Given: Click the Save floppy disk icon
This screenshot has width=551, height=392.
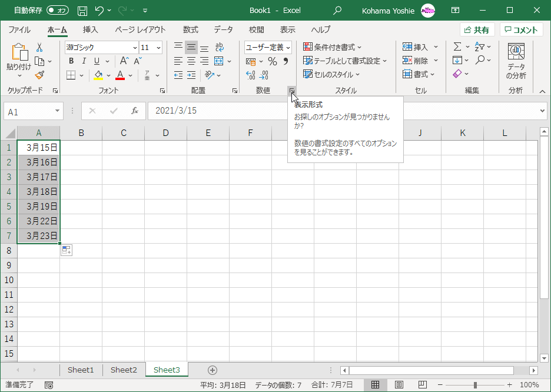Looking at the screenshot, I should pos(82,11).
